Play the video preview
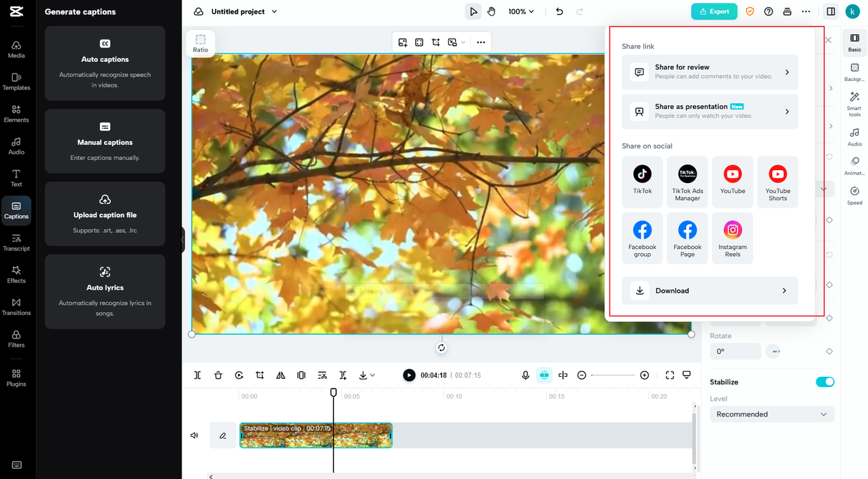868x479 pixels. pyautogui.click(x=409, y=375)
